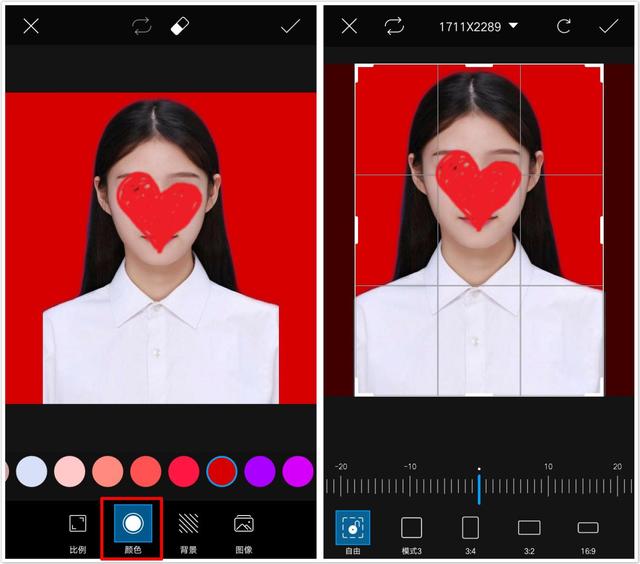Choose the 3:4 crop ratio
The height and width of the screenshot is (564, 640).
470,535
